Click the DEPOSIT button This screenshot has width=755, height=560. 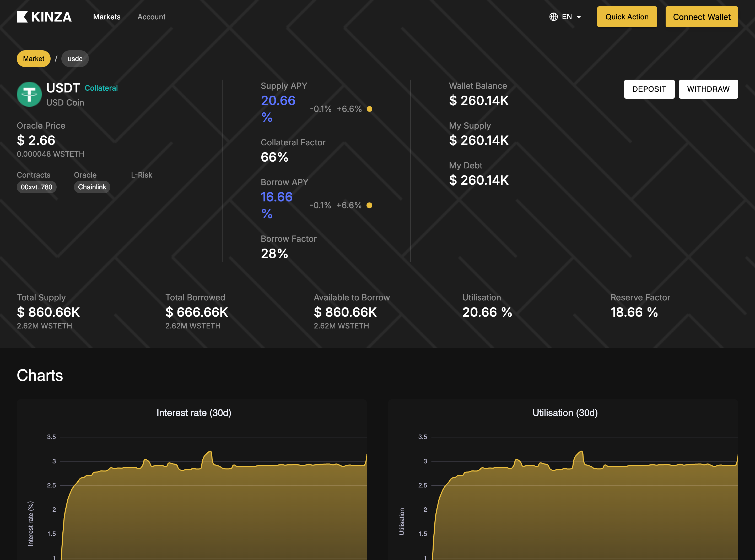point(649,89)
